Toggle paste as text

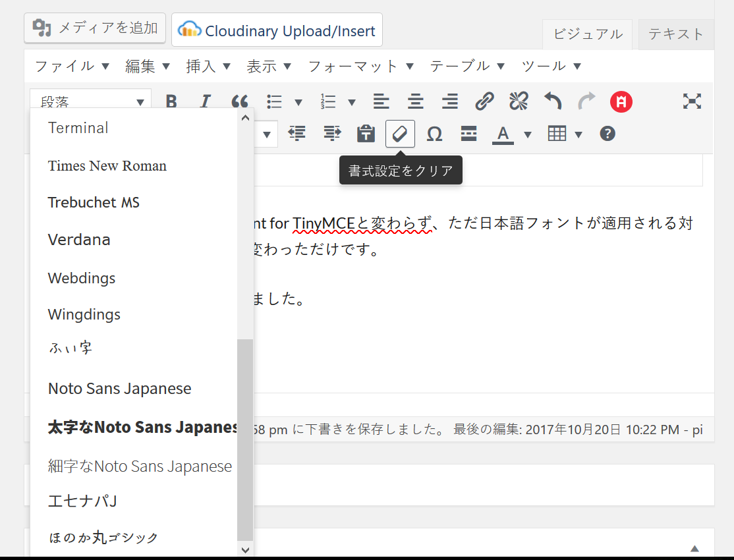click(x=366, y=134)
